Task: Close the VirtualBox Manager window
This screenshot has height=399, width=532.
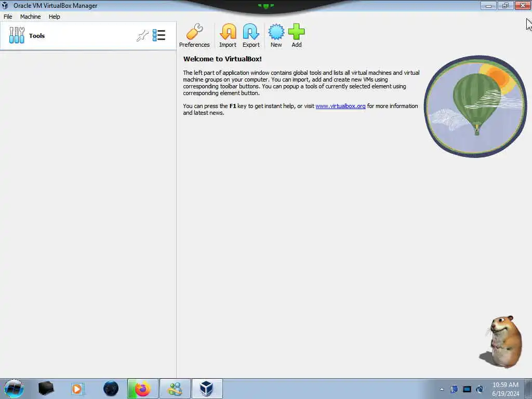Action: click(x=523, y=5)
